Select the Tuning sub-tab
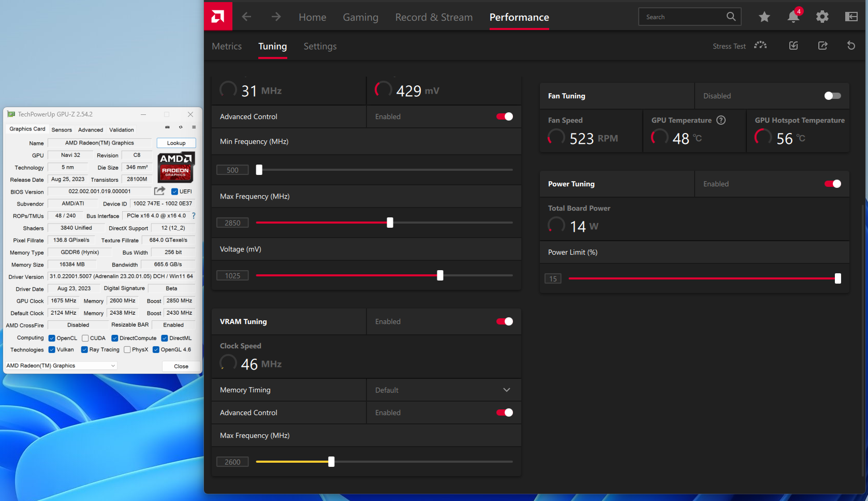The height and width of the screenshot is (501, 868). coord(273,46)
